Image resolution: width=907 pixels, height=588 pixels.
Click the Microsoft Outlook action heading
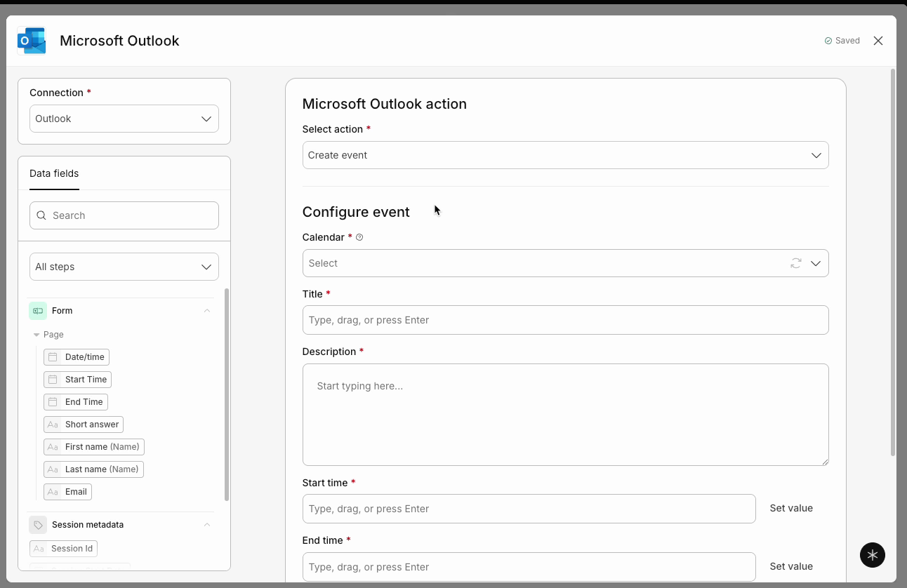point(385,104)
